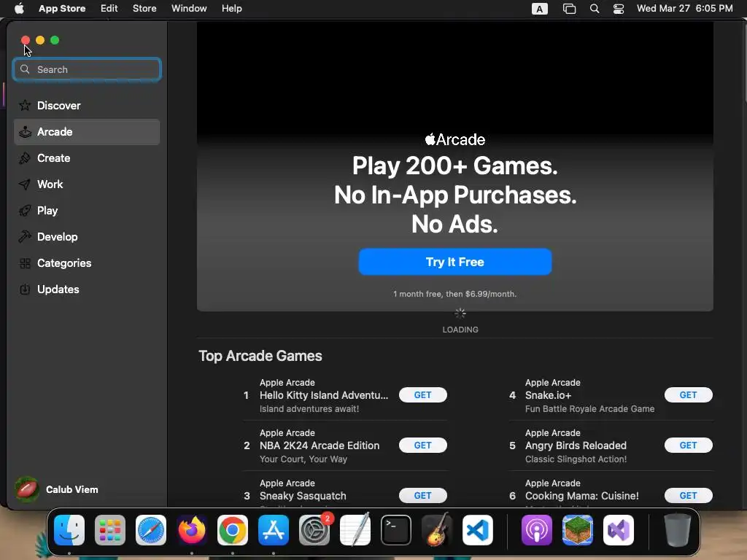Click the Top Arcade Games heading
The height and width of the screenshot is (560, 747).
coord(260,356)
